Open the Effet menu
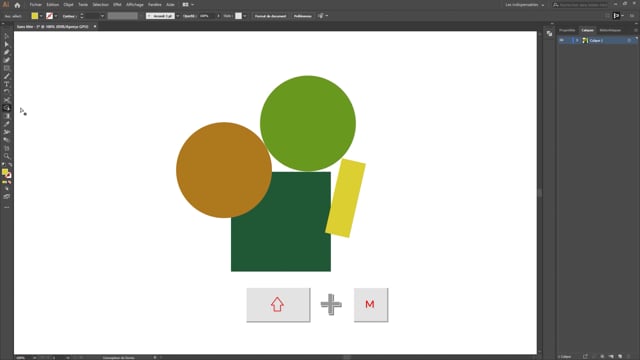640x360 pixels. click(x=117, y=4)
